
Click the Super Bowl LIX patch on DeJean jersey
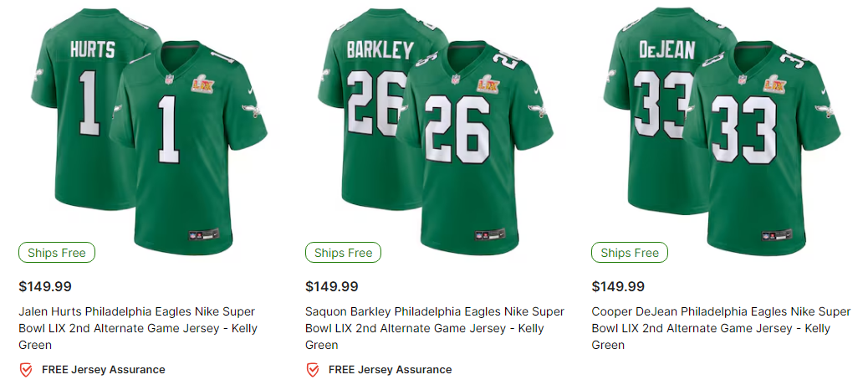[774, 84]
